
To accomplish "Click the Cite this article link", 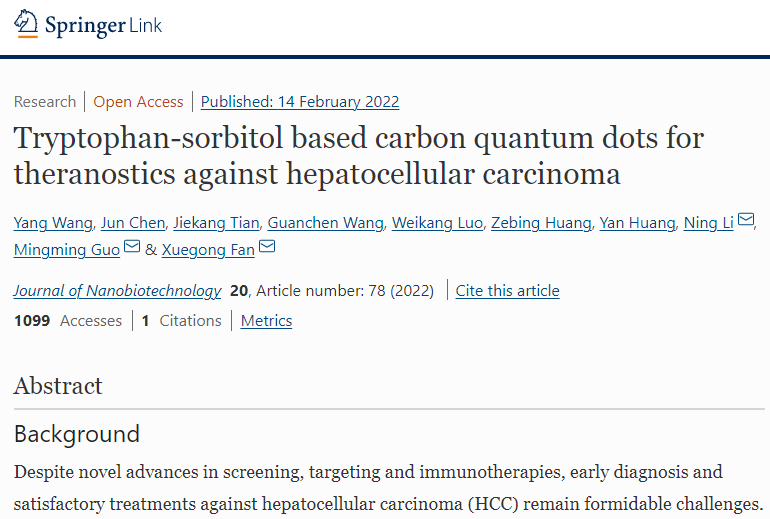I will pos(507,291).
